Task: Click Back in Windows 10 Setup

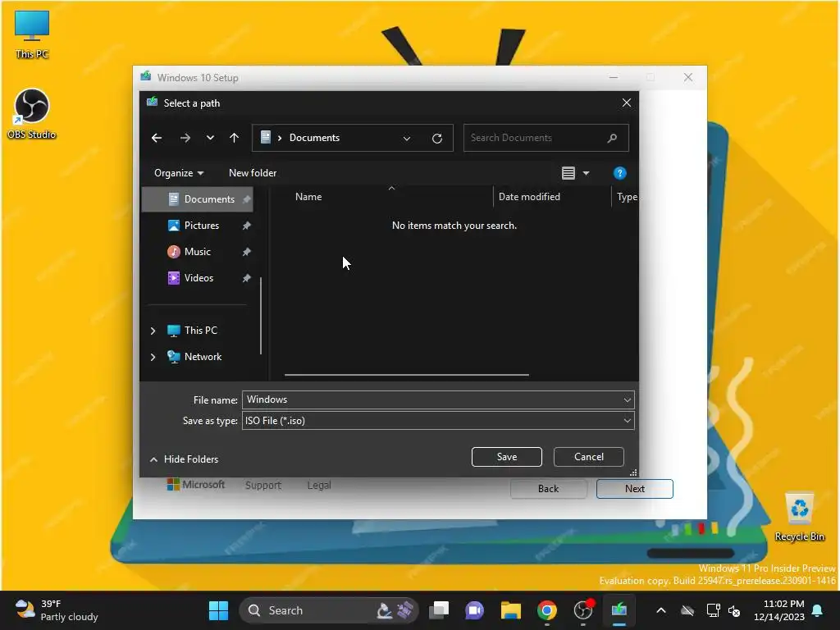Action: click(x=549, y=489)
